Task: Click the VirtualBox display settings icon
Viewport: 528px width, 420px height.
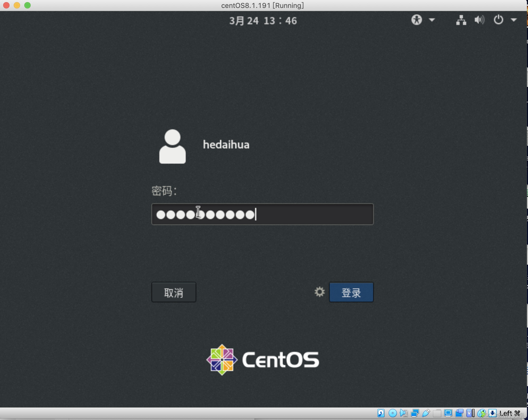Action: (x=448, y=413)
